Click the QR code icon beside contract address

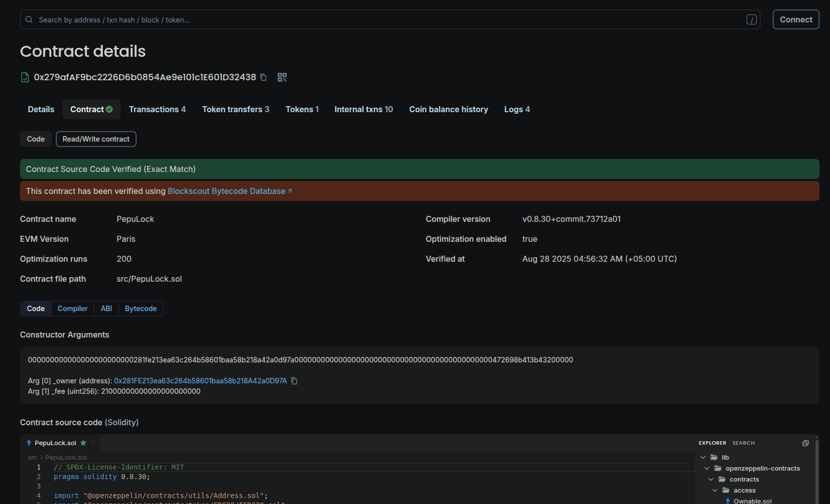click(282, 77)
